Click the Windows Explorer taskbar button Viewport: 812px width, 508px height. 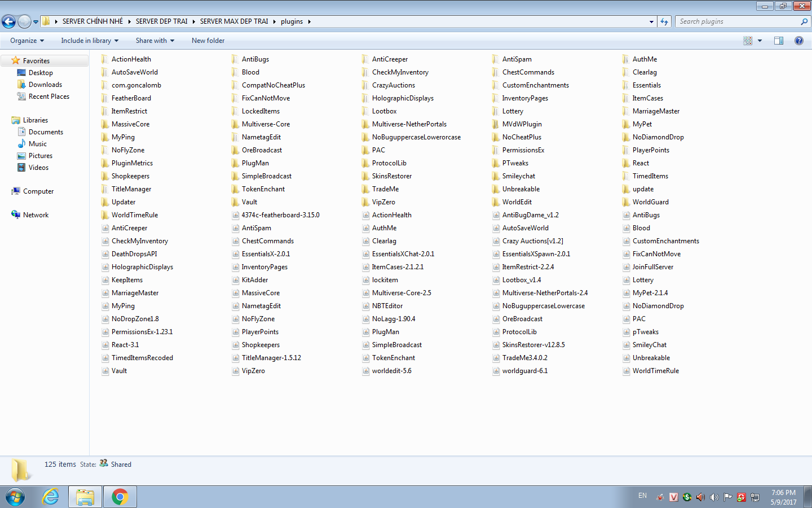(x=85, y=497)
